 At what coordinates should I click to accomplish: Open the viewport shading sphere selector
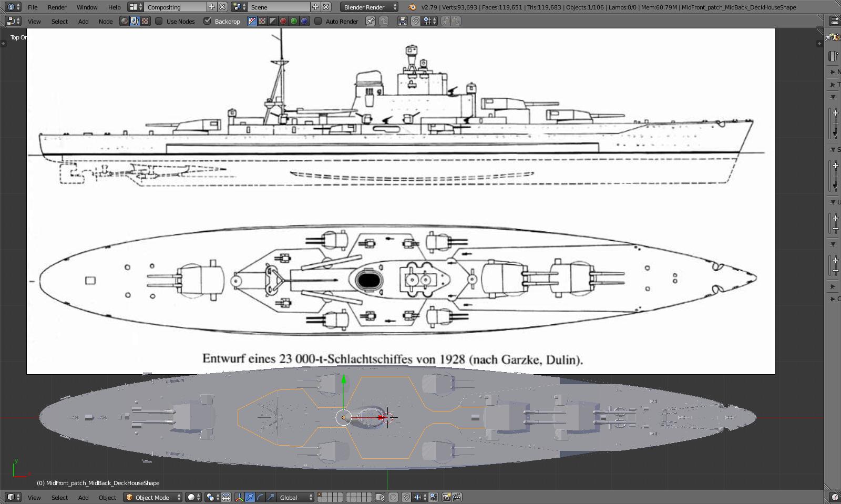(193, 497)
